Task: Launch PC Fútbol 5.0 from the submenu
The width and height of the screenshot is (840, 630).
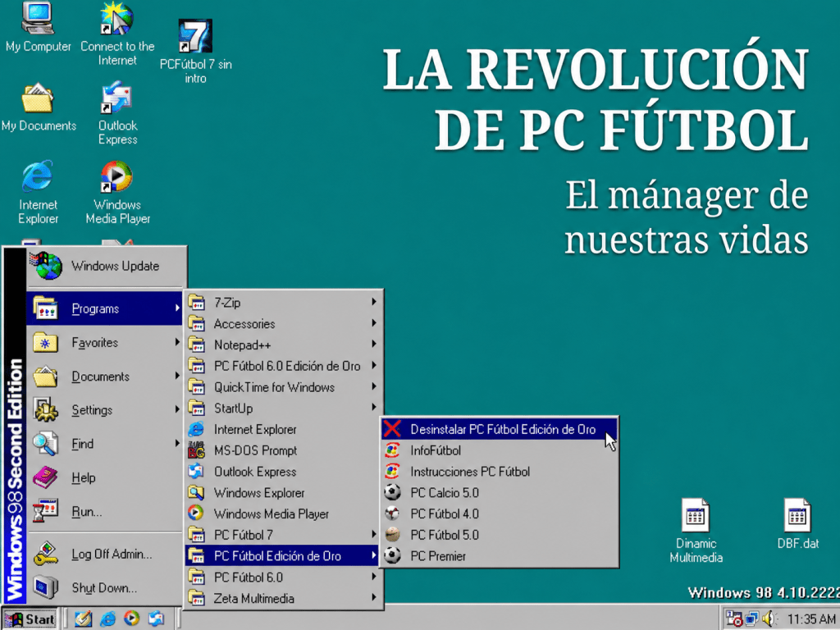Action: [x=500, y=535]
